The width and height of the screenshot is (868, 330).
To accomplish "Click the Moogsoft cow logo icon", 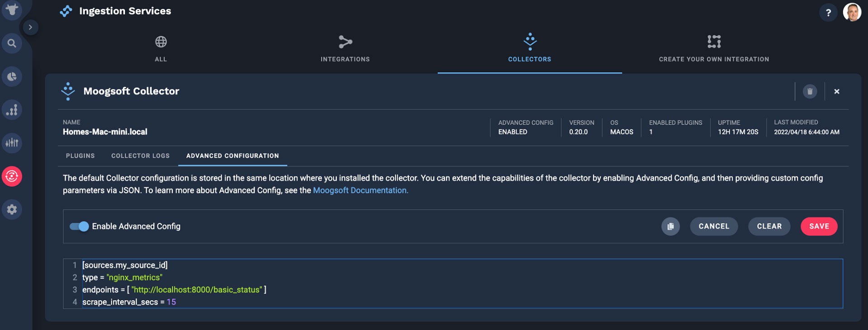I will tap(12, 9).
